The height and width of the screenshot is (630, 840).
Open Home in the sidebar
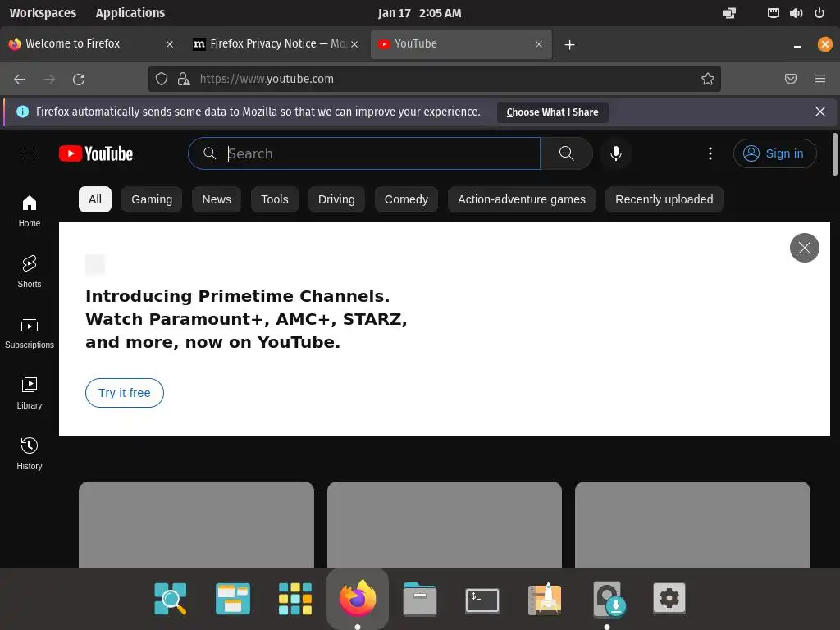click(x=30, y=211)
